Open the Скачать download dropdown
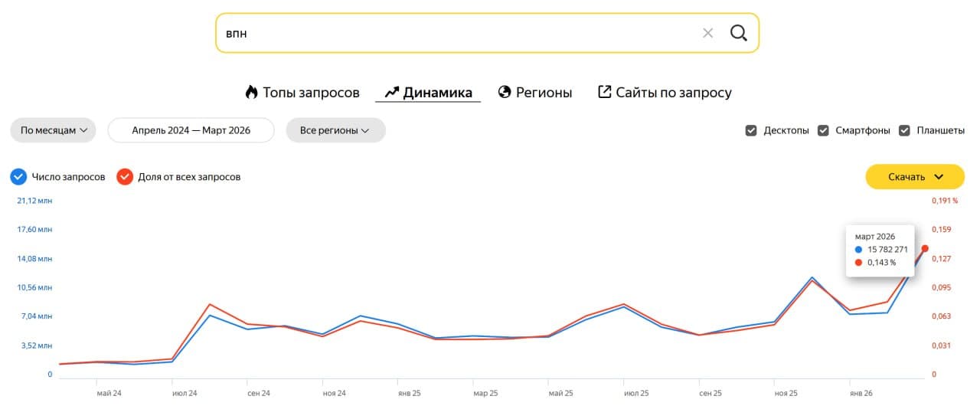Viewport: 980px width, 406px height. (915, 177)
